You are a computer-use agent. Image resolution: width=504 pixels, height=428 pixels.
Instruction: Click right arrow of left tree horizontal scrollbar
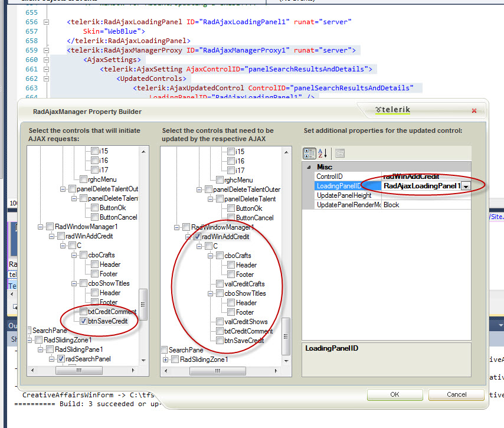click(133, 370)
